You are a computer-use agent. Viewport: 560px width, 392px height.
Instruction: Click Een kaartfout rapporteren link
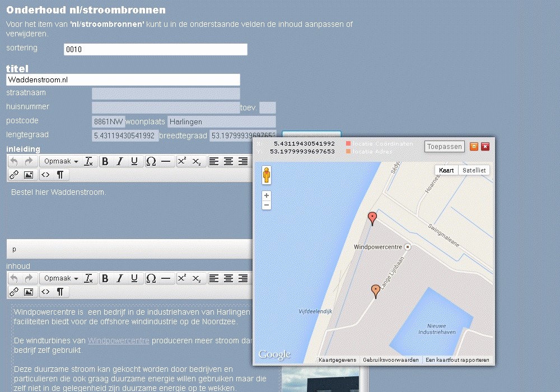point(458,360)
